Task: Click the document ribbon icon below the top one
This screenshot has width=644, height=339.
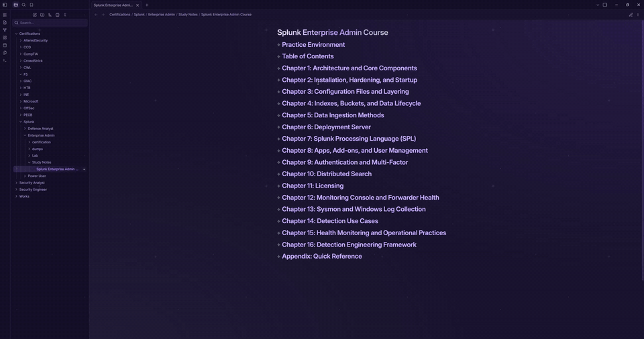Action: pos(5,23)
